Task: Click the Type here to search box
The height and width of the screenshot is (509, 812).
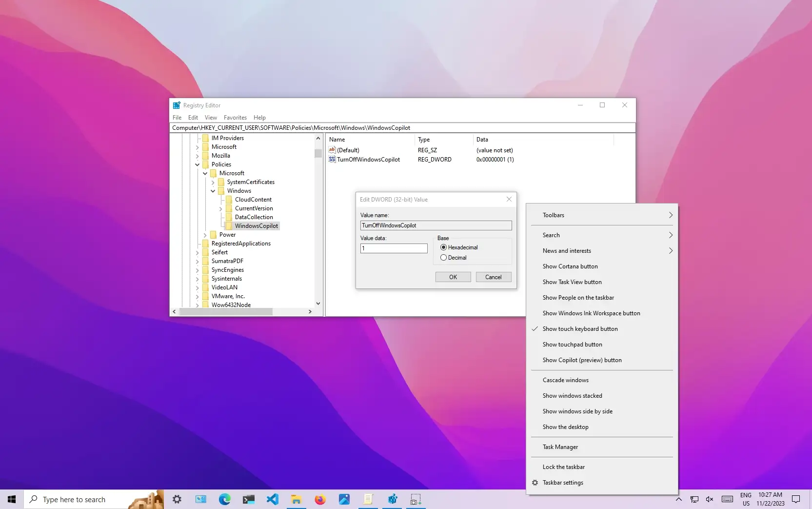Action: (x=94, y=499)
